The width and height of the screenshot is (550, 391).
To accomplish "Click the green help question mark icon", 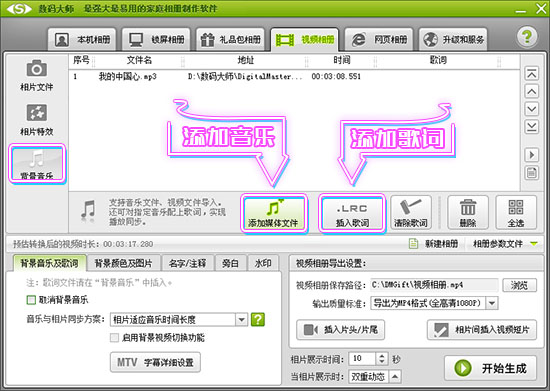I will (526, 36).
